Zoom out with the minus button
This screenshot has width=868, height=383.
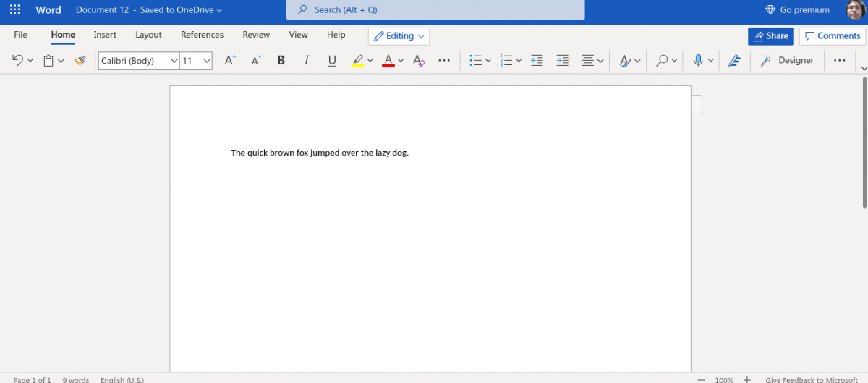tap(701, 379)
